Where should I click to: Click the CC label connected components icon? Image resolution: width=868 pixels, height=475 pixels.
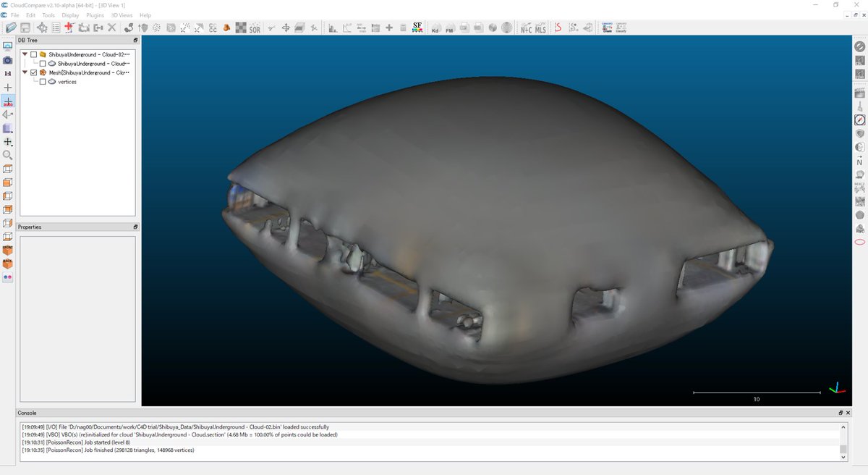click(213, 28)
